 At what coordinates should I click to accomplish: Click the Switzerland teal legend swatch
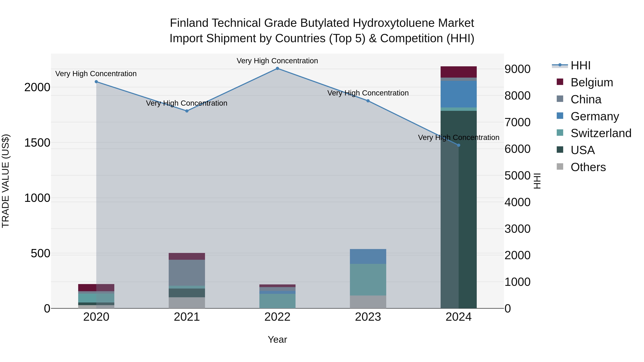[x=560, y=132]
